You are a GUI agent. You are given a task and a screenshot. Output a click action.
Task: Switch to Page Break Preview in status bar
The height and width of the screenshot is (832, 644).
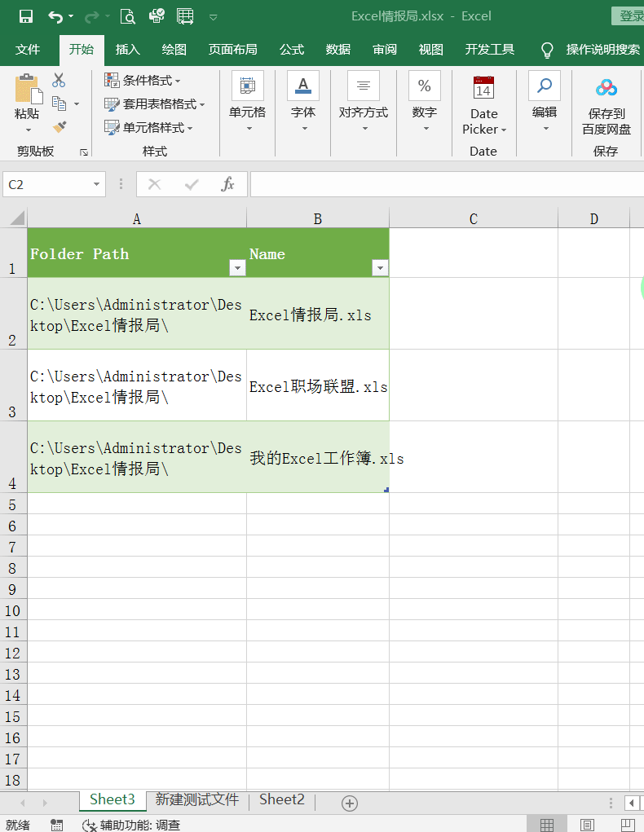tap(627, 825)
